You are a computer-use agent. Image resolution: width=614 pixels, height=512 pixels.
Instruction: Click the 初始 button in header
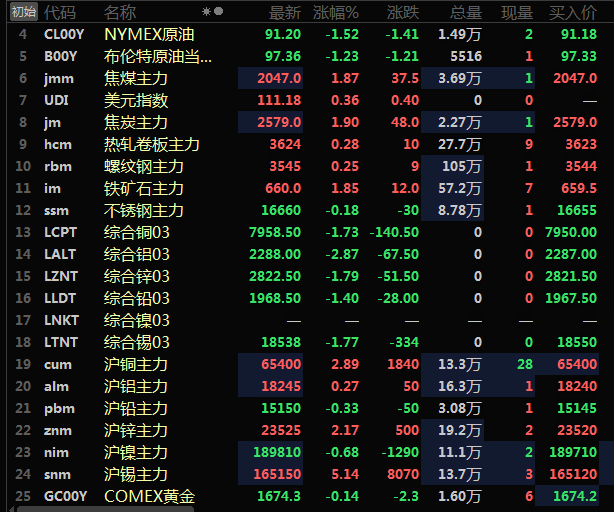(x=23, y=12)
